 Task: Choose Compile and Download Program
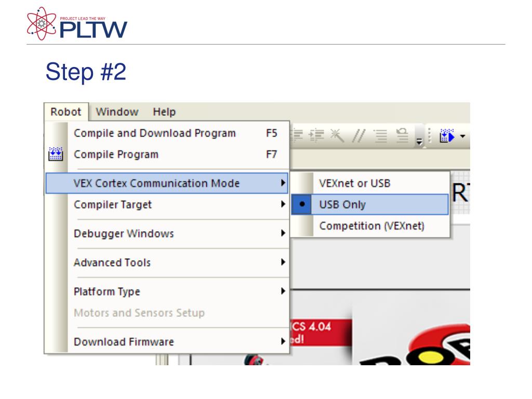point(167,134)
